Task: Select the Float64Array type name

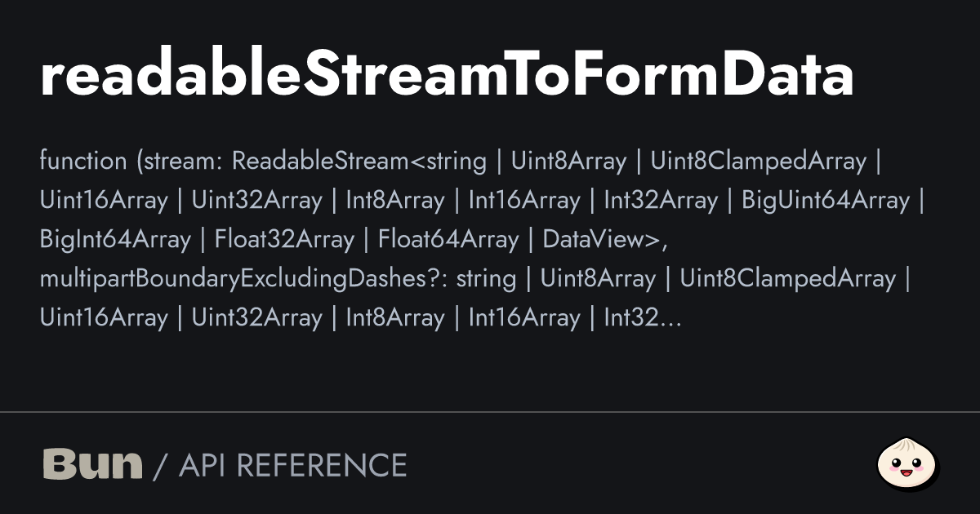Action: [x=448, y=239]
